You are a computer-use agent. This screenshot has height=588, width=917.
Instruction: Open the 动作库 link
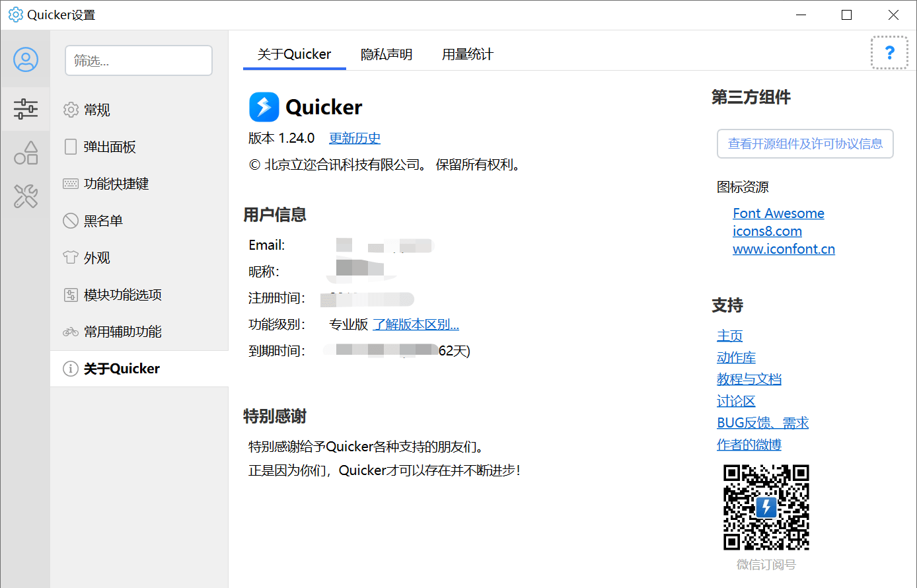(x=736, y=357)
